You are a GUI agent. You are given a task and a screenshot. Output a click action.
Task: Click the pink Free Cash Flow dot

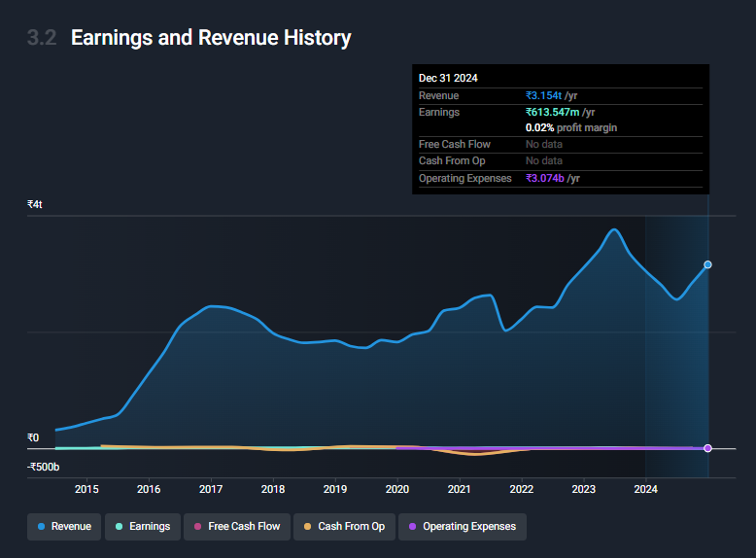click(x=197, y=527)
